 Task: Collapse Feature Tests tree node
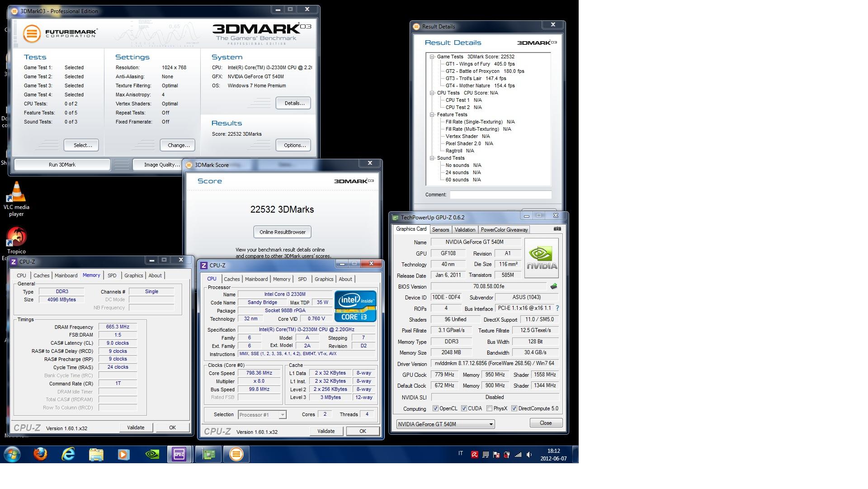coord(432,114)
